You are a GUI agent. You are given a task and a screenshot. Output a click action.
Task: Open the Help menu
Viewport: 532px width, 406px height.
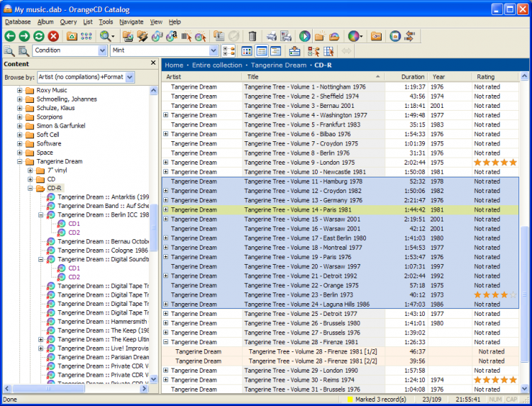pyautogui.click(x=174, y=22)
